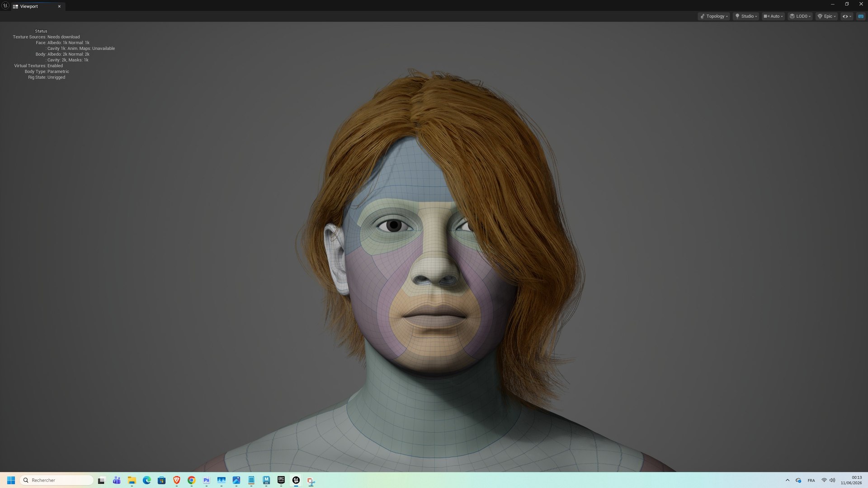Click the 'Rig State: Unrigged' status text
This screenshot has width=868, height=488.
47,77
